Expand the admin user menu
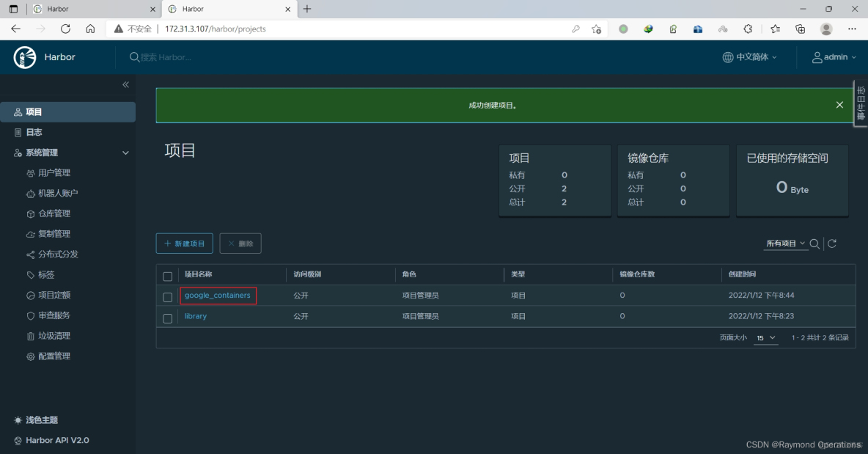This screenshot has width=868, height=454. click(x=834, y=57)
